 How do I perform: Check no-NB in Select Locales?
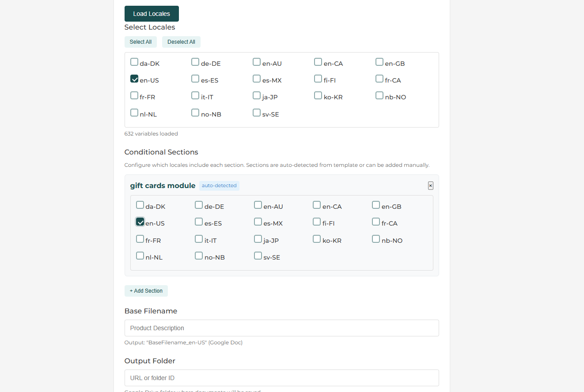tap(195, 113)
